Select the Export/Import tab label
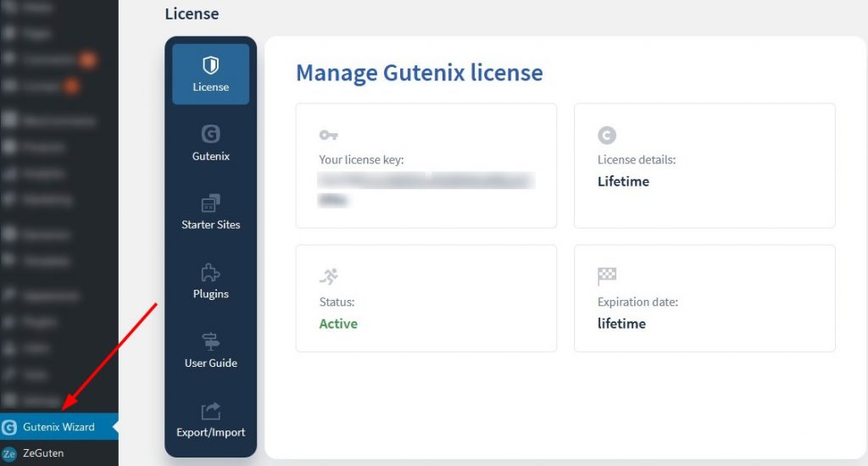 click(x=210, y=432)
